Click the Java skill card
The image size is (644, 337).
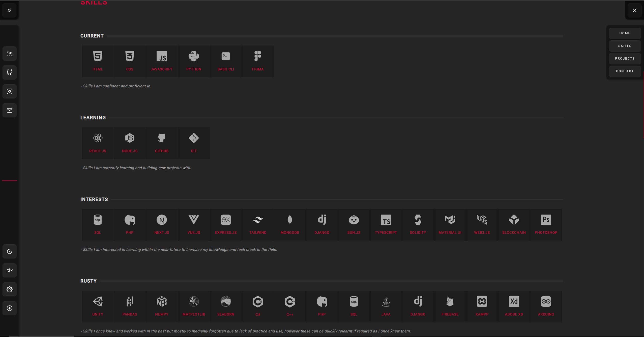[x=386, y=306]
